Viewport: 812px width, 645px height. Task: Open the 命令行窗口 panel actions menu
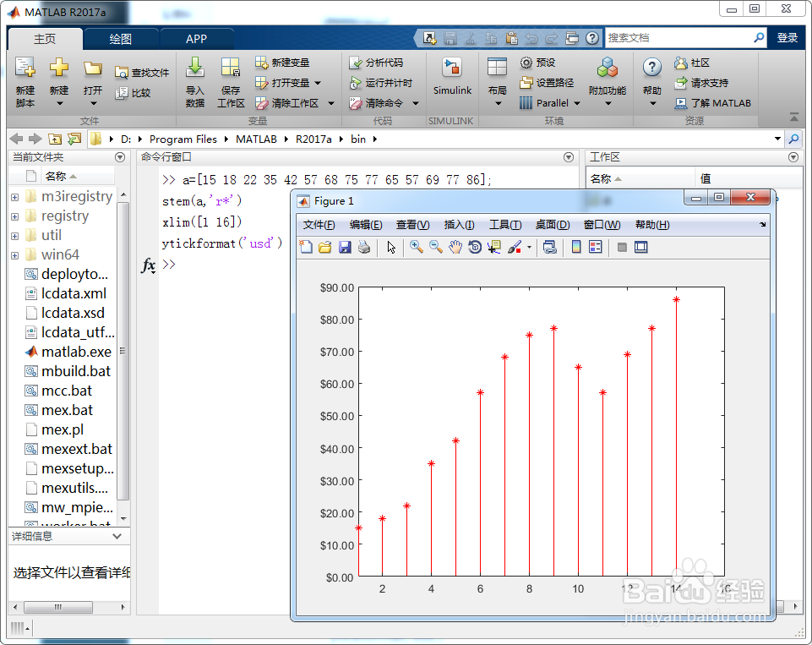(x=568, y=157)
